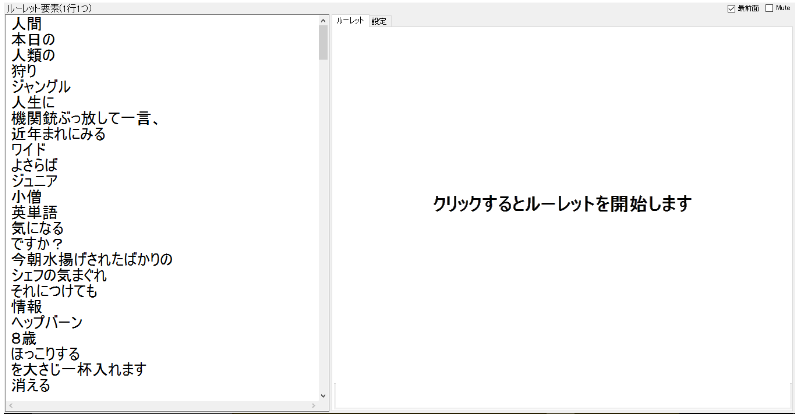Click the list scroll-up arrow
The image size is (800, 414).
323,20
